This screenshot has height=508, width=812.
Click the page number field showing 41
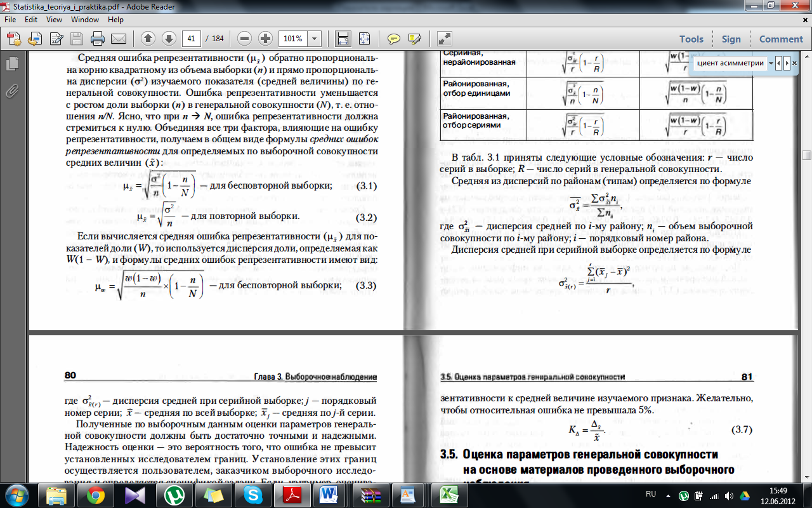click(x=191, y=39)
